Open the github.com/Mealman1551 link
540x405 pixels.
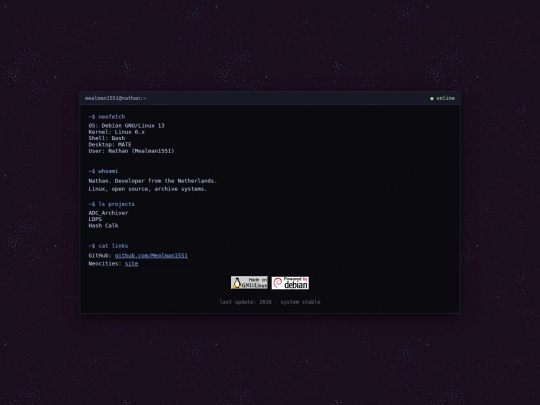click(x=151, y=255)
